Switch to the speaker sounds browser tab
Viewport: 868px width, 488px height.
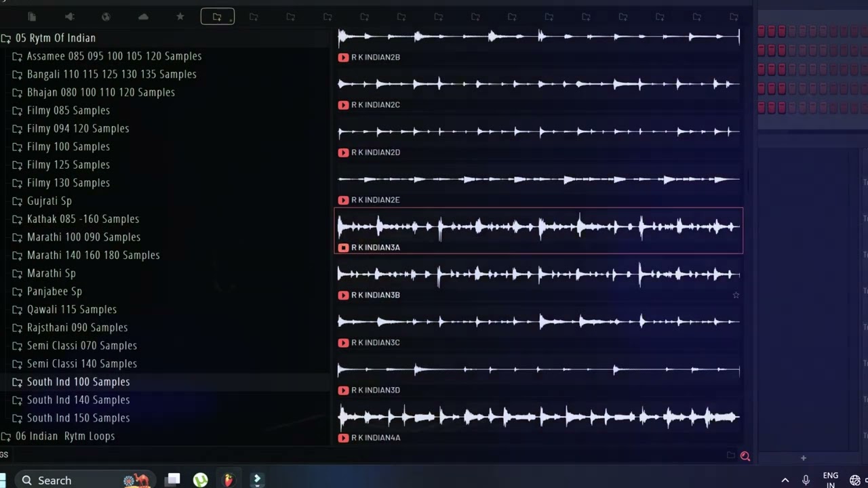69,16
